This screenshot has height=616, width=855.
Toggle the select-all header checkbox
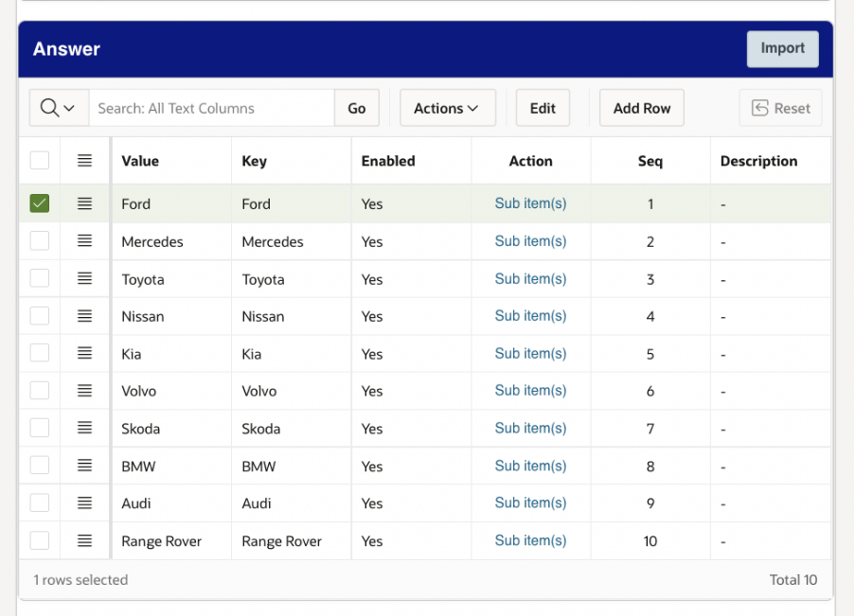tap(40, 161)
